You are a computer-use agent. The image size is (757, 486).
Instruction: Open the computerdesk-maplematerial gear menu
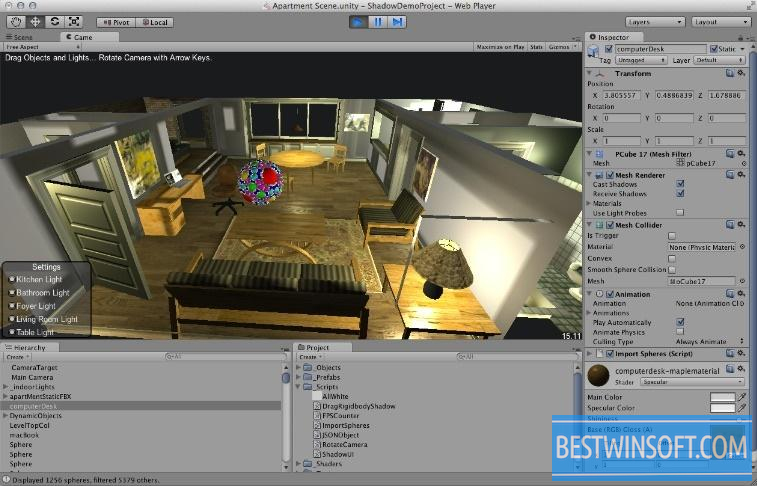[x=741, y=369]
